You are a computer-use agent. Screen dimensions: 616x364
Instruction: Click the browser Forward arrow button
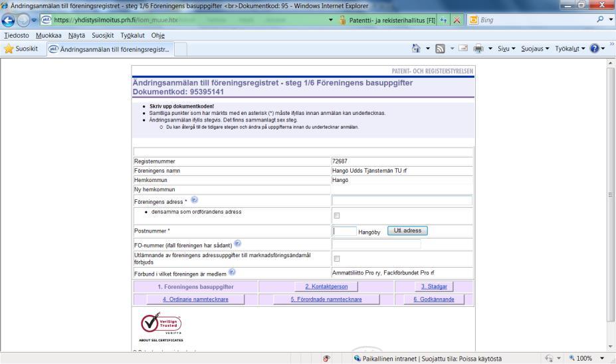(x=23, y=20)
